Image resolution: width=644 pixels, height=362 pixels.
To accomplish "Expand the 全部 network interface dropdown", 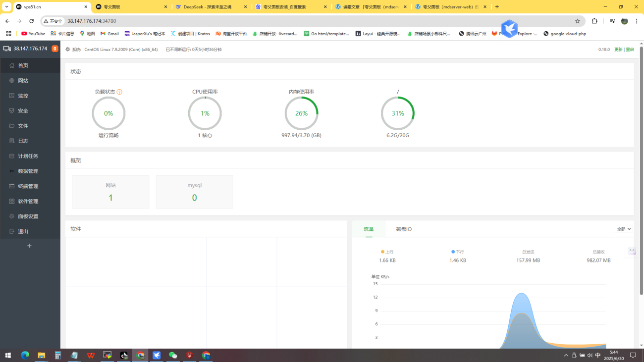I will click(x=624, y=229).
